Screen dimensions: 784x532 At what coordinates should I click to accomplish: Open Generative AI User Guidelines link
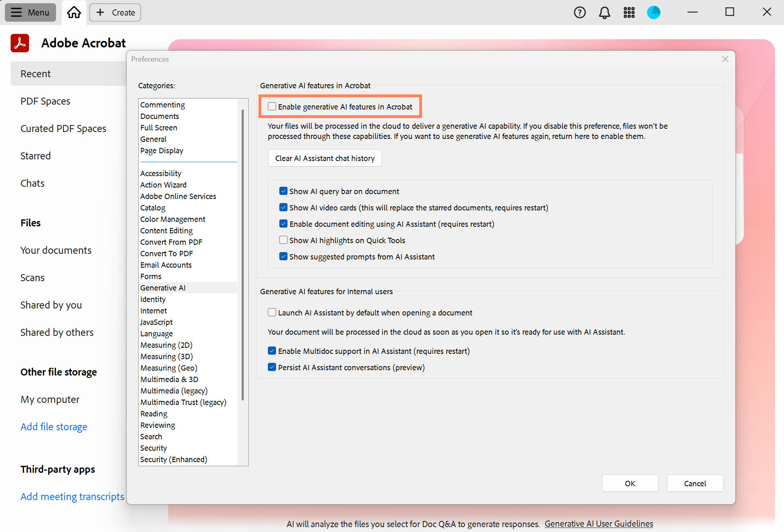[599, 524]
